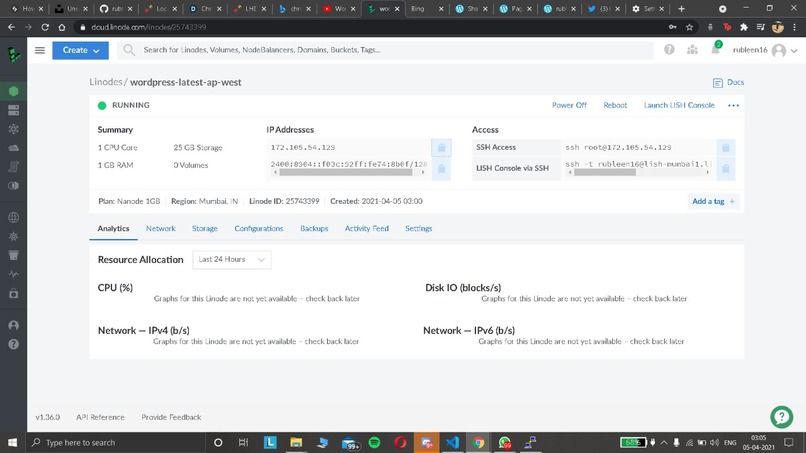
Task: Click the v1.36.0 version link
Action: click(47, 417)
